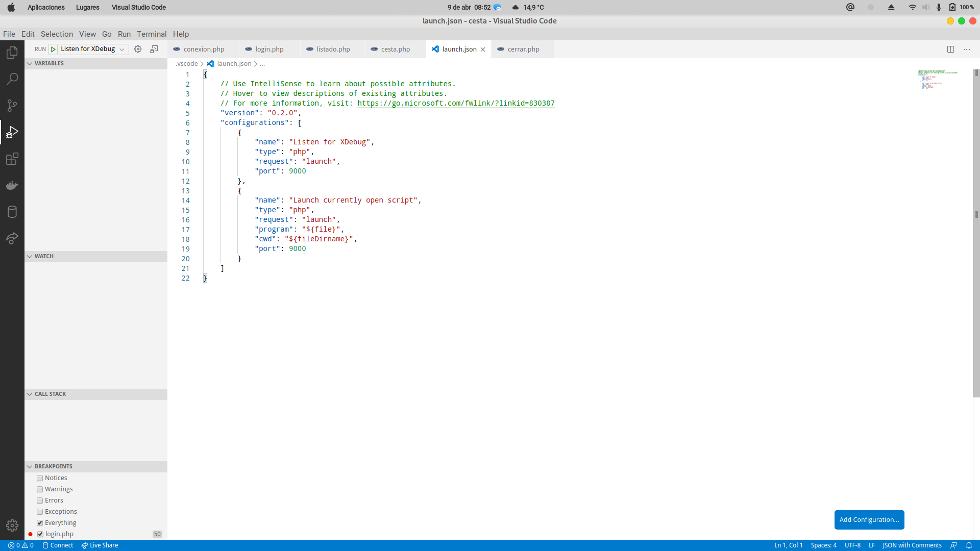Open the File menu
The height and width of the screenshot is (551, 980).
click(x=9, y=34)
